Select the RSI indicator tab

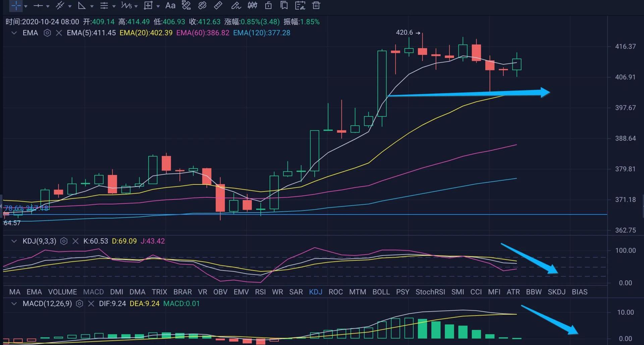260,292
